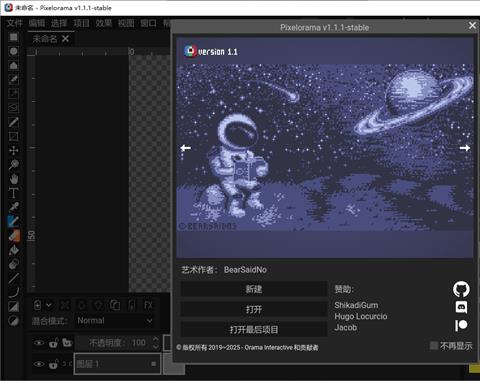Screen dimensions: 480x381
Task: Select the Line tool
Action: (x=13, y=278)
